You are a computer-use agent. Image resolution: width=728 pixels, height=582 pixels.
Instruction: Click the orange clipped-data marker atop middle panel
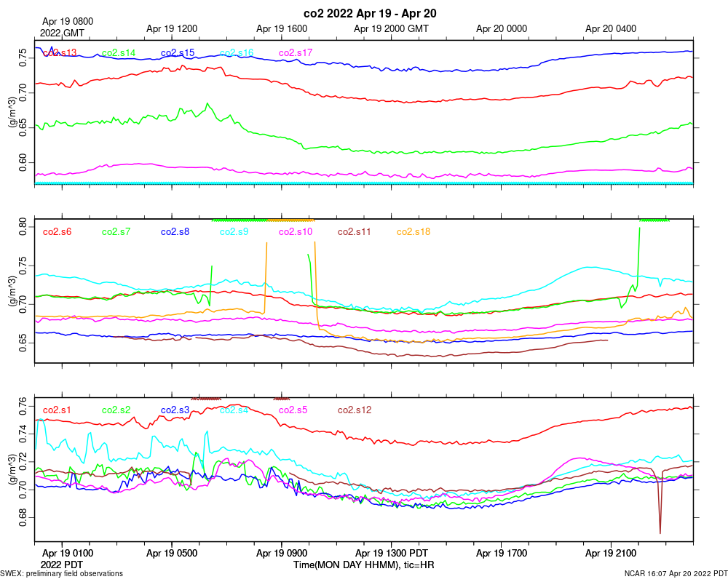[x=291, y=220]
